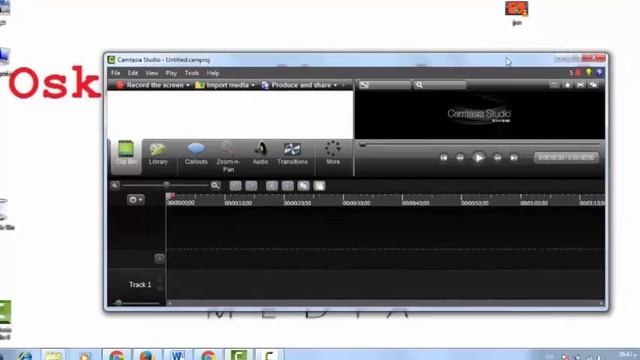Click the red notification icon
Viewport: 640px width, 360px height.
pos(578,73)
